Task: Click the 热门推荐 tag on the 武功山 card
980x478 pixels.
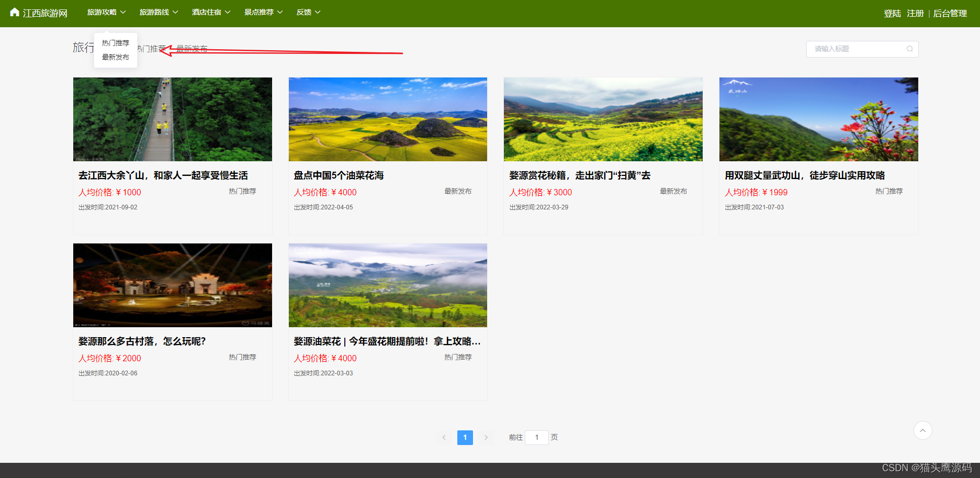Action: (x=889, y=191)
